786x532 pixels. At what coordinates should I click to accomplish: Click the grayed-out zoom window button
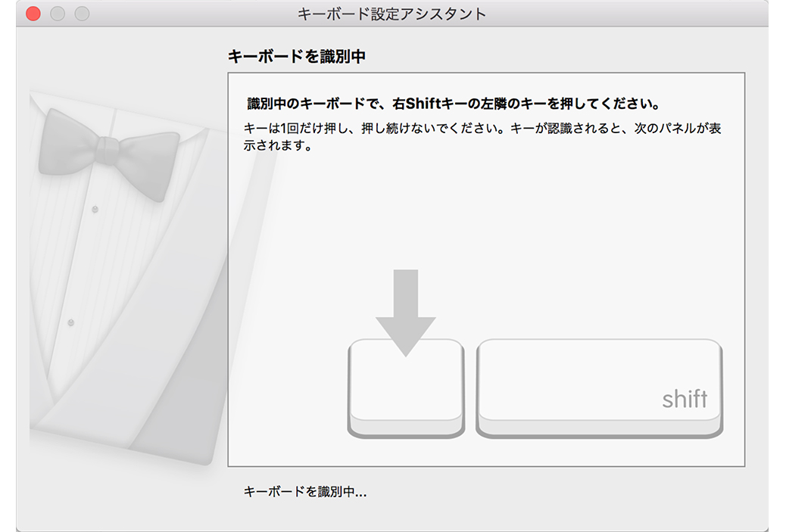coord(83,14)
